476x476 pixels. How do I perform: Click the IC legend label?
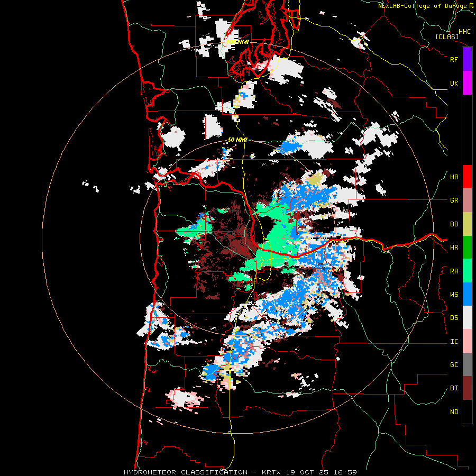tap(454, 342)
